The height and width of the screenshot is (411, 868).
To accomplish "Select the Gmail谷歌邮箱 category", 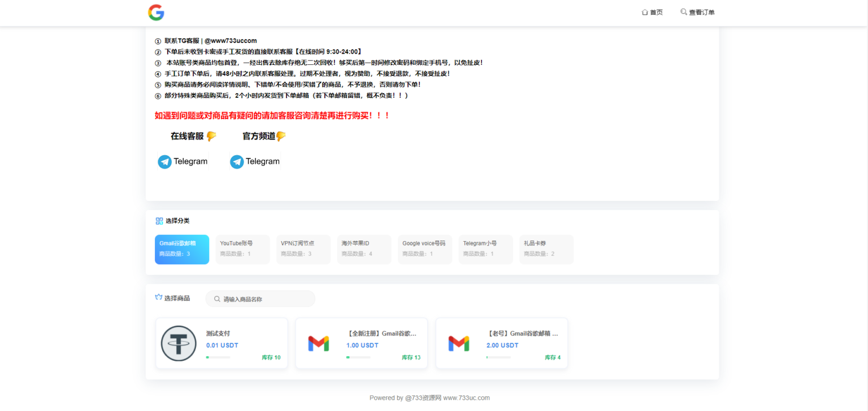I will tap(182, 250).
